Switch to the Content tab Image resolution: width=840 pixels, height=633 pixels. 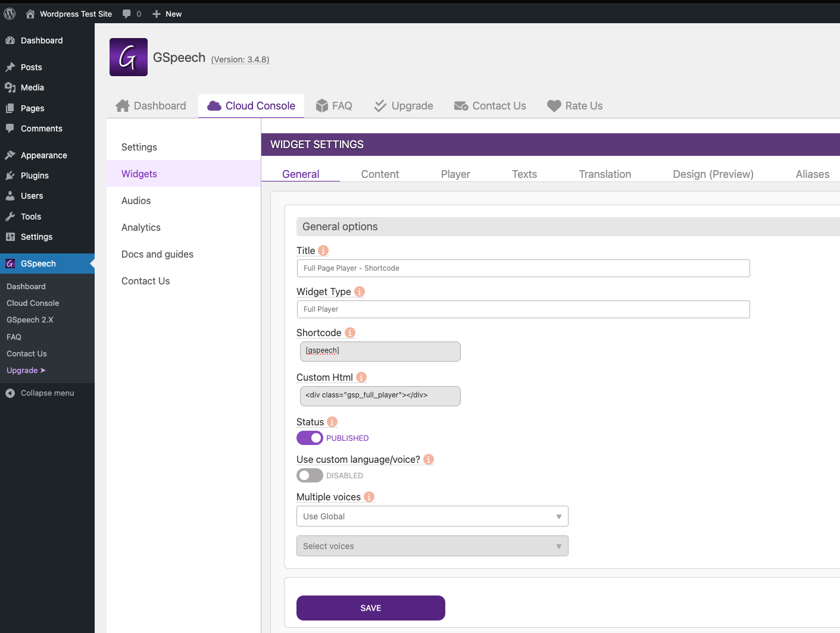click(380, 174)
